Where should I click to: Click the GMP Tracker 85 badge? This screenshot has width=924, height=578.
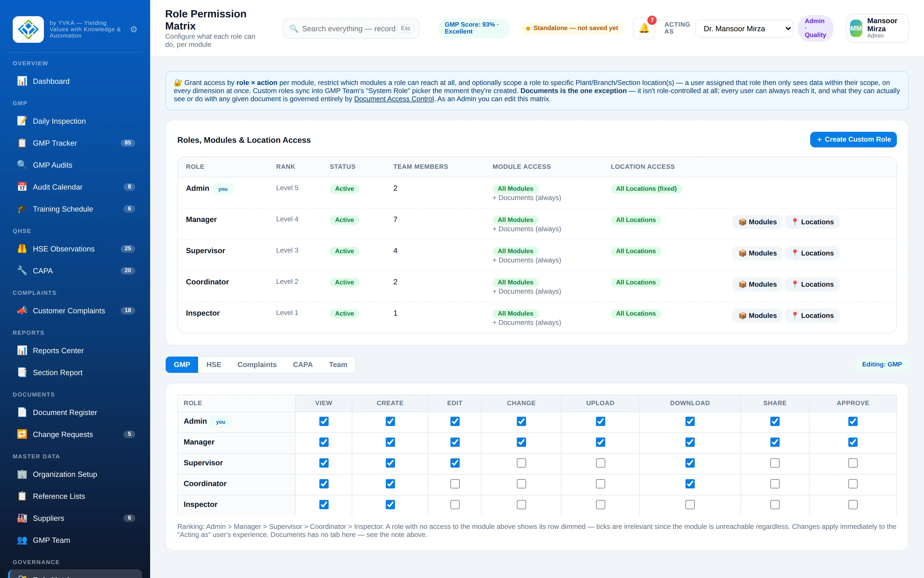(128, 143)
